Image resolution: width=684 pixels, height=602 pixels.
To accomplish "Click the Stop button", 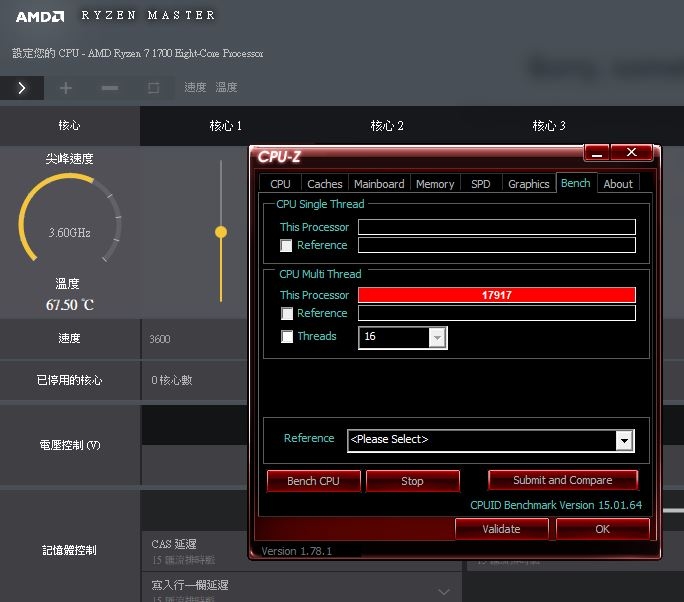I will (412, 481).
